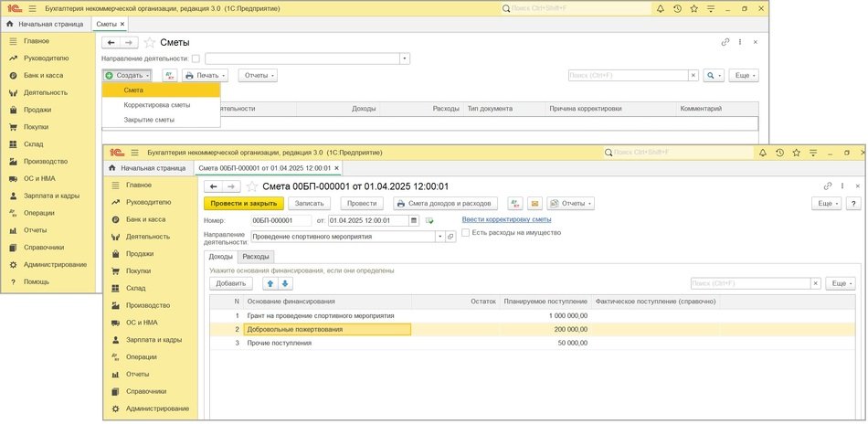Open the debit-credit postings (Дт/Кт) icon in Смета form
Viewport: 868px width, 424px height.
(515, 203)
